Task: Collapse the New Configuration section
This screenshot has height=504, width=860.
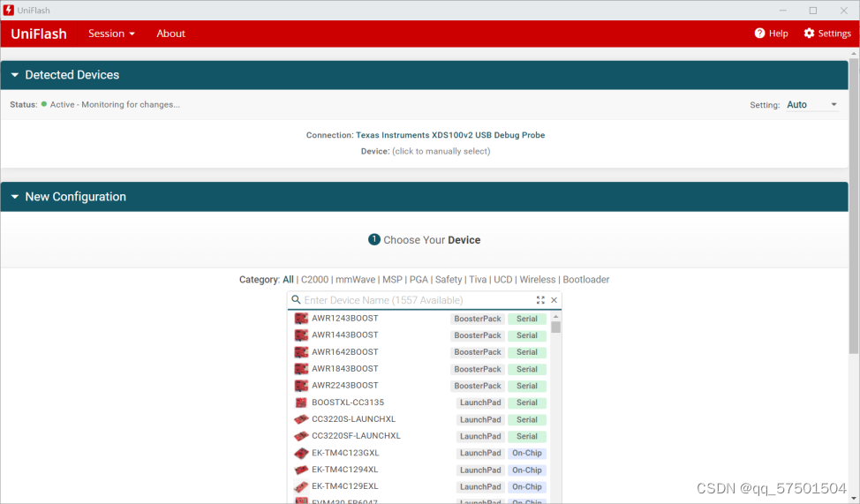Action: click(14, 197)
